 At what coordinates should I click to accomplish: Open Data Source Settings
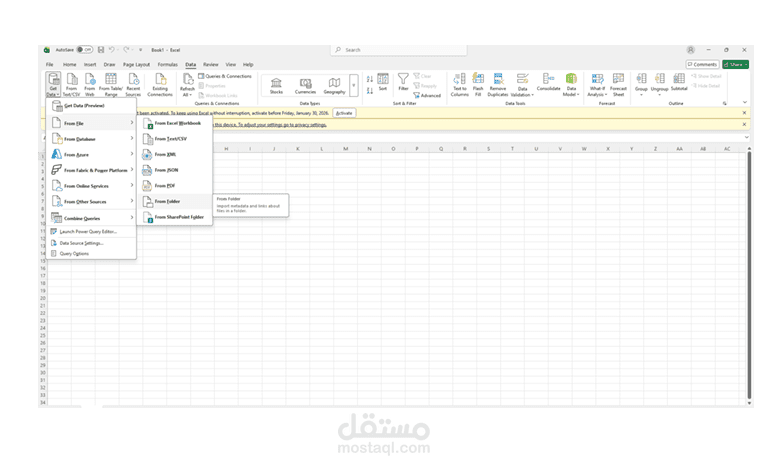coord(92,243)
